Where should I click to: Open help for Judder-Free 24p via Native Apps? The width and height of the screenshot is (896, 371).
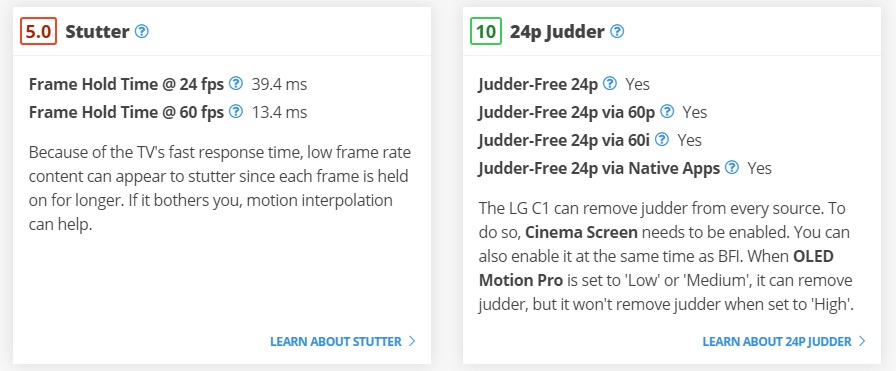click(x=731, y=167)
